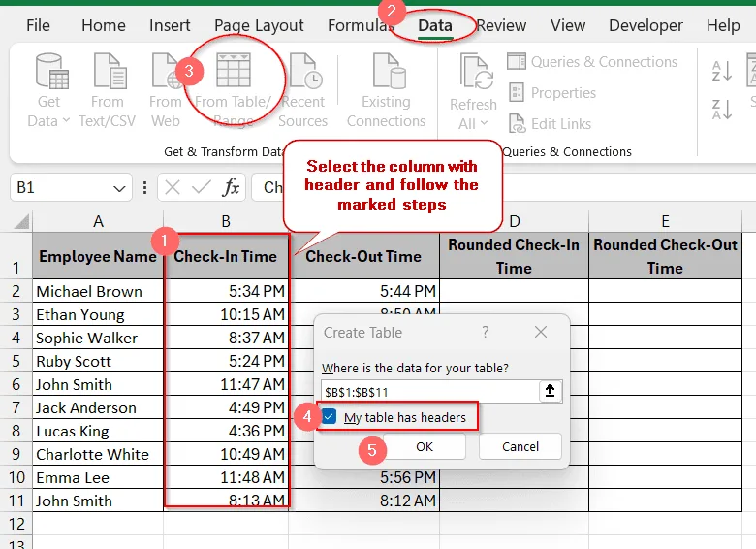Image resolution: width=756 pixels, height=549 pixels.
Task: Select all cells with corner triangle
Action: tap(21, 221)
